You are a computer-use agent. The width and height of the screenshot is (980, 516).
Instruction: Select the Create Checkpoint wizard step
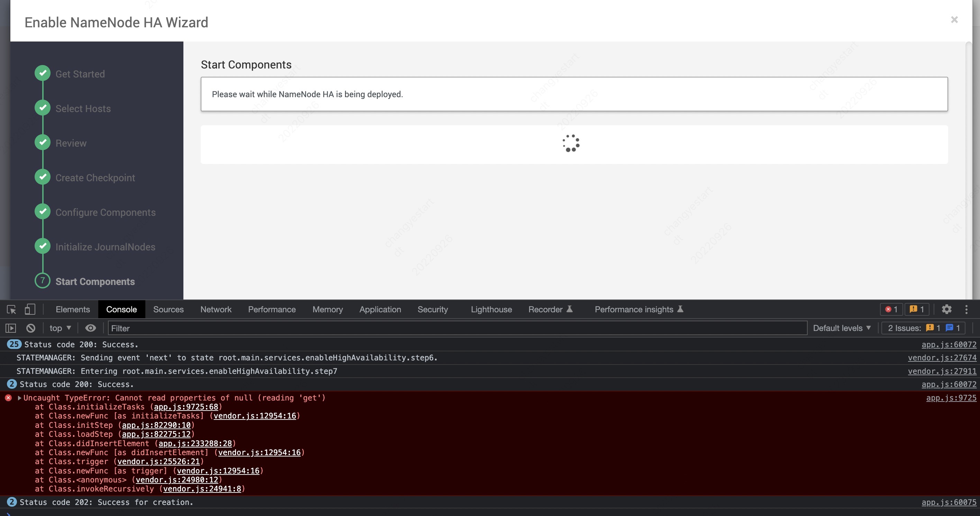point(95,178)
